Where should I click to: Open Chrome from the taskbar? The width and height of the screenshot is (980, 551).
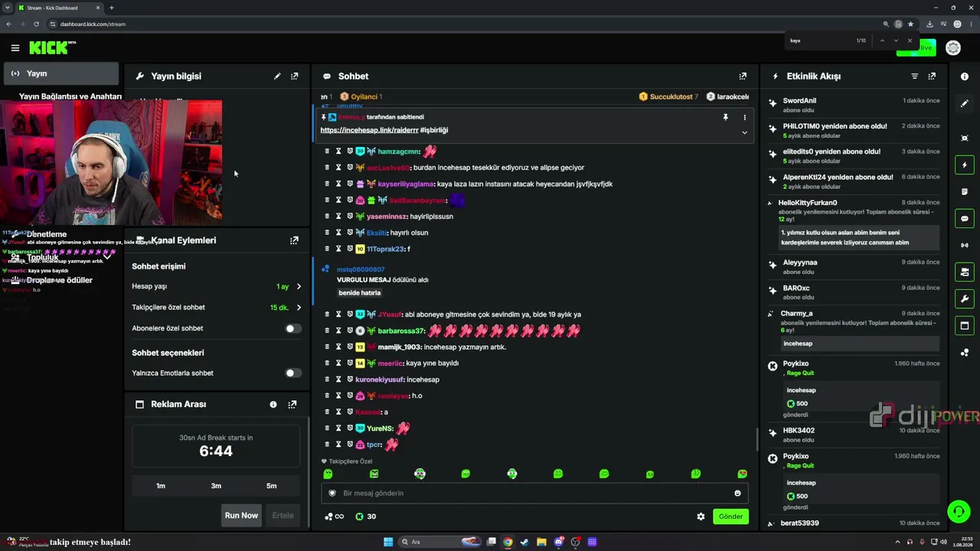pyautogui.click(x=508, y=542)
